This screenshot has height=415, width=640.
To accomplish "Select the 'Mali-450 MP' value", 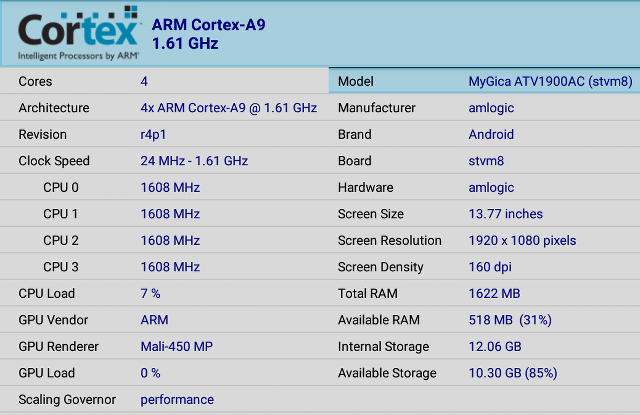I will (177, 346).
